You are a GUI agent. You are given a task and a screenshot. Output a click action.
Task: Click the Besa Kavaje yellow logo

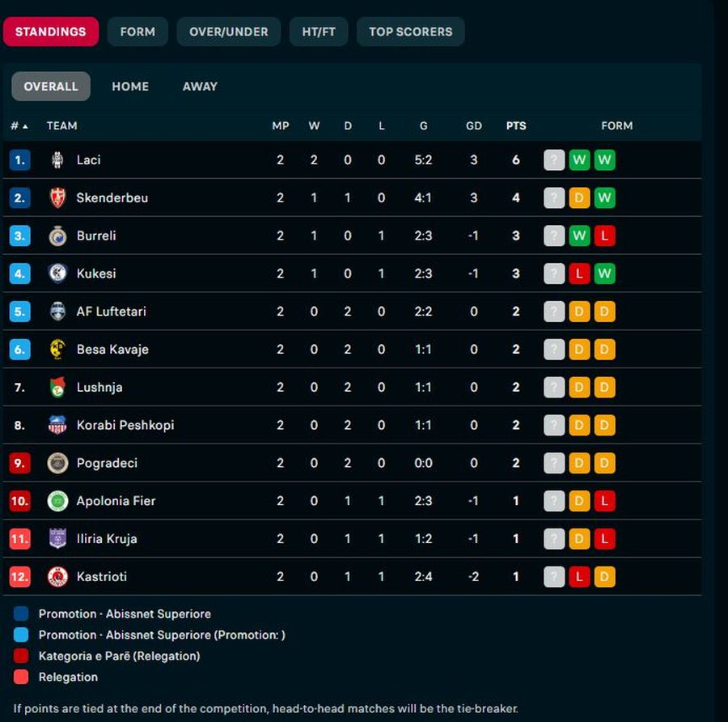57,350
